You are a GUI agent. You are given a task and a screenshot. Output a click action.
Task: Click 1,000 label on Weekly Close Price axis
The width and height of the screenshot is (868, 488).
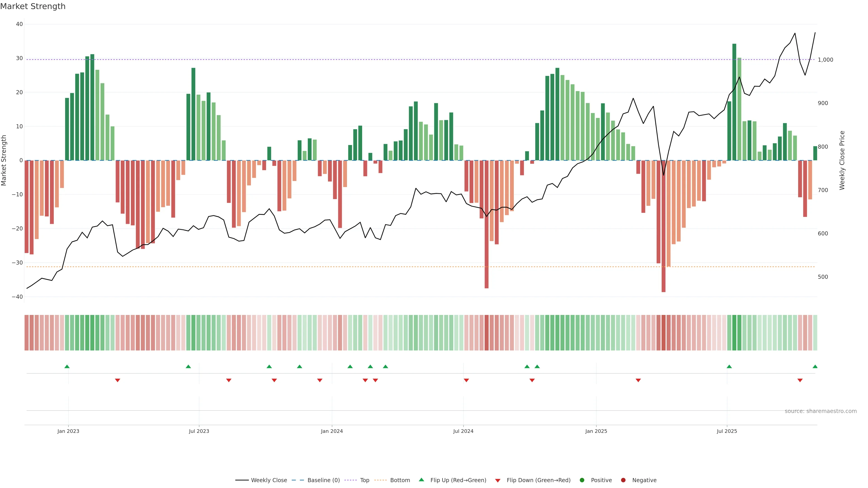pyautogui.click(x=825, y=60)
